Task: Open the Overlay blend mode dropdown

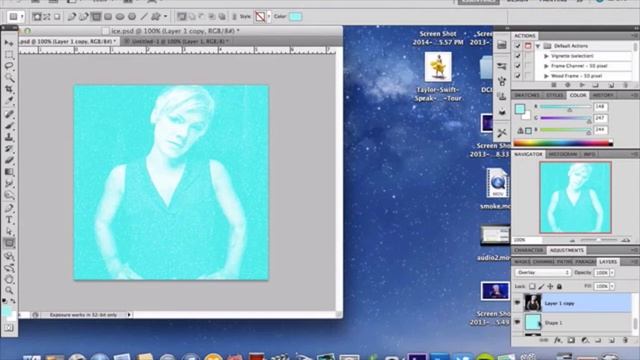Action: 542,272
